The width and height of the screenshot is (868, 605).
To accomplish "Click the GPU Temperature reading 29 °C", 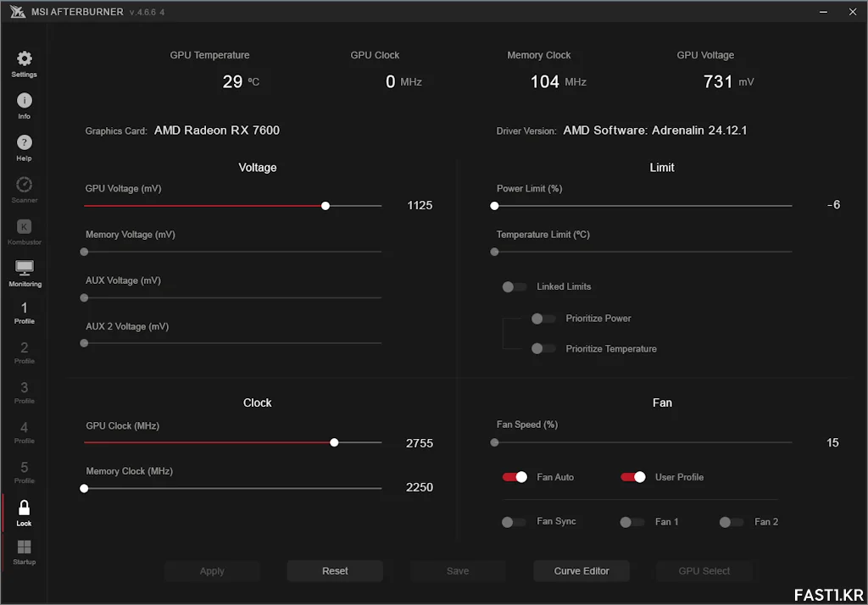I will click(241, 82).
